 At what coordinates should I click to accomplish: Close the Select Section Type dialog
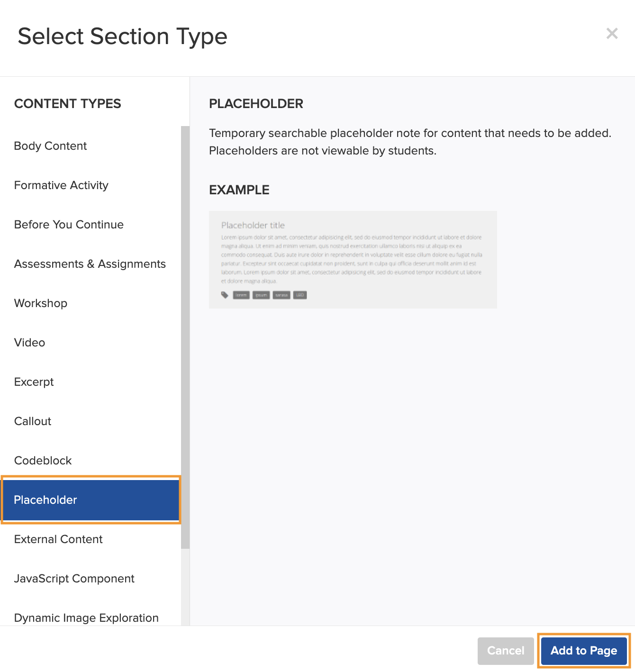[612, 34]
